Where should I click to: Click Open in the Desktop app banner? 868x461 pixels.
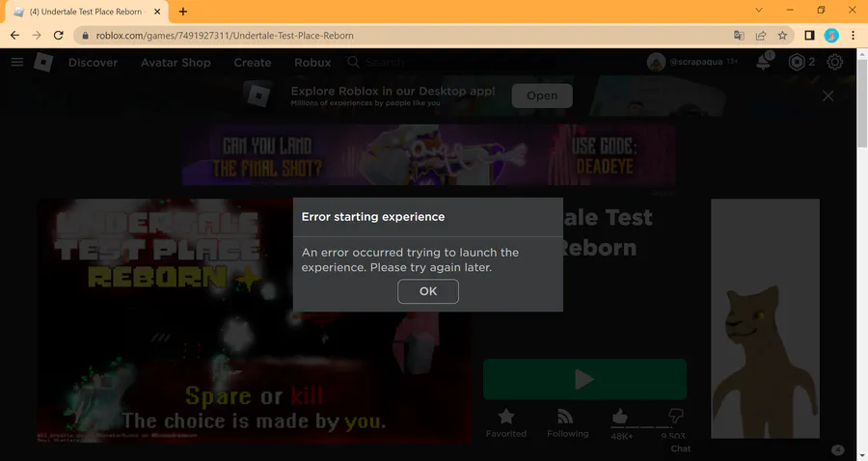(542, 95)
